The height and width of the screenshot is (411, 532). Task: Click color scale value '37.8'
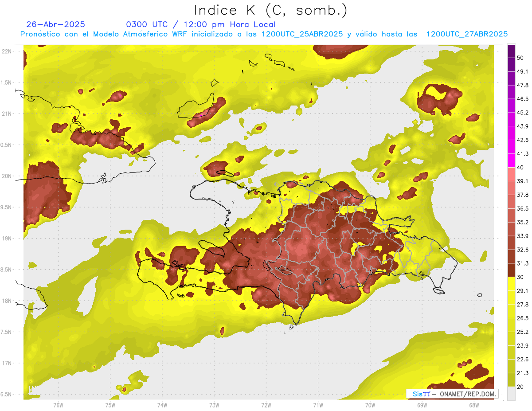tap(523, 195)
